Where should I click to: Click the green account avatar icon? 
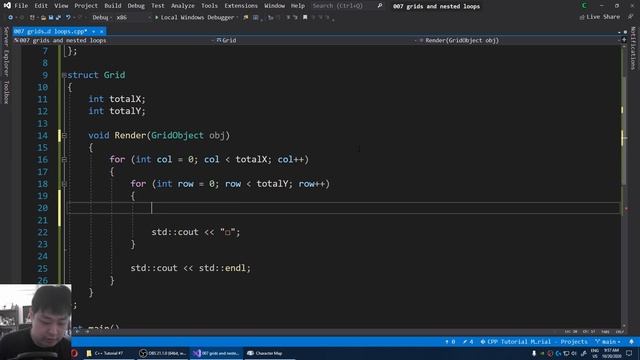[584, 6]
